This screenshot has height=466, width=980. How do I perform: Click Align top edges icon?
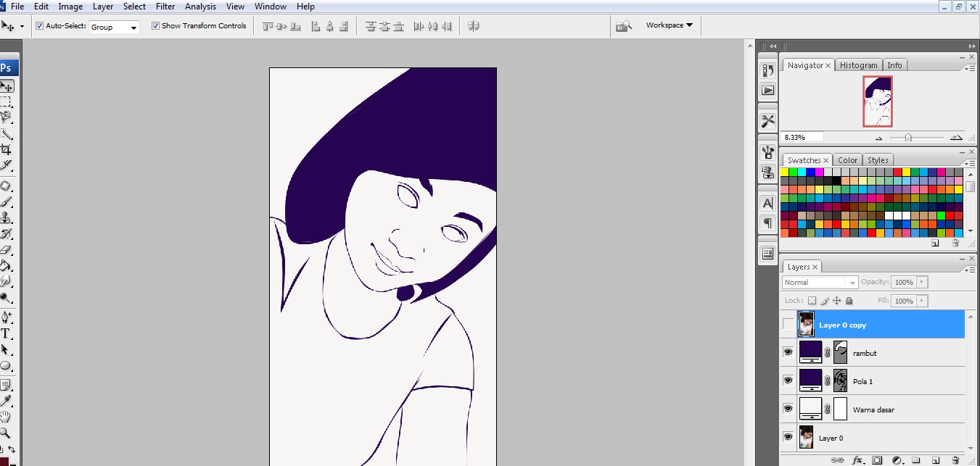pos(268,26)
